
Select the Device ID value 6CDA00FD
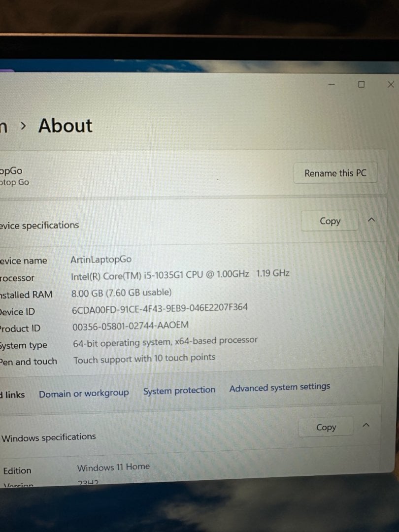point(160,309)
